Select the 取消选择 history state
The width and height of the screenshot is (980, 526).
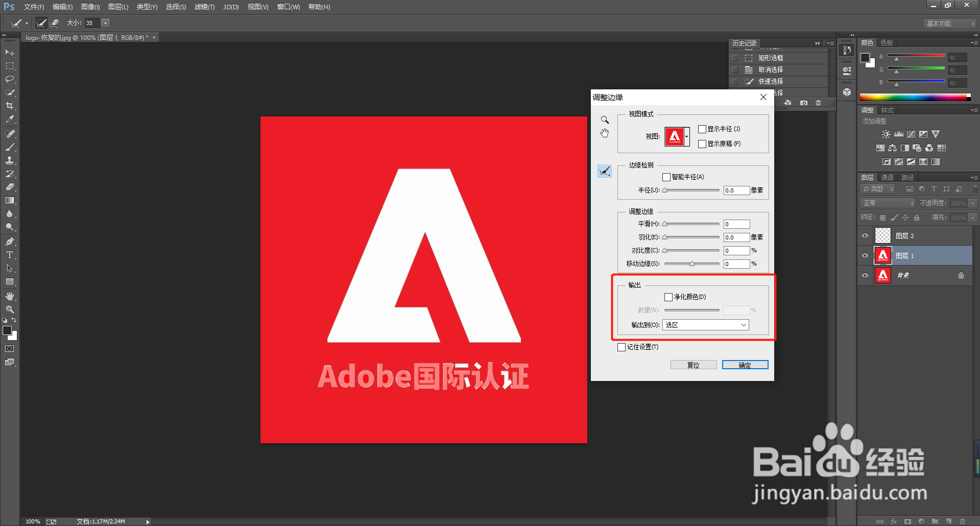coord(778,70)
